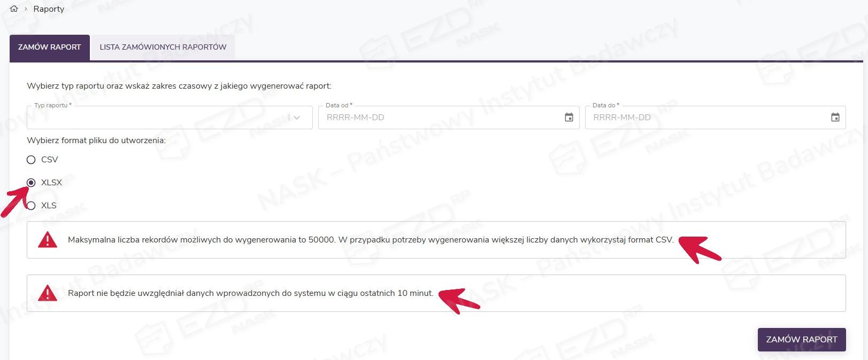Click the XLSX label text

(x=52, y=183)
